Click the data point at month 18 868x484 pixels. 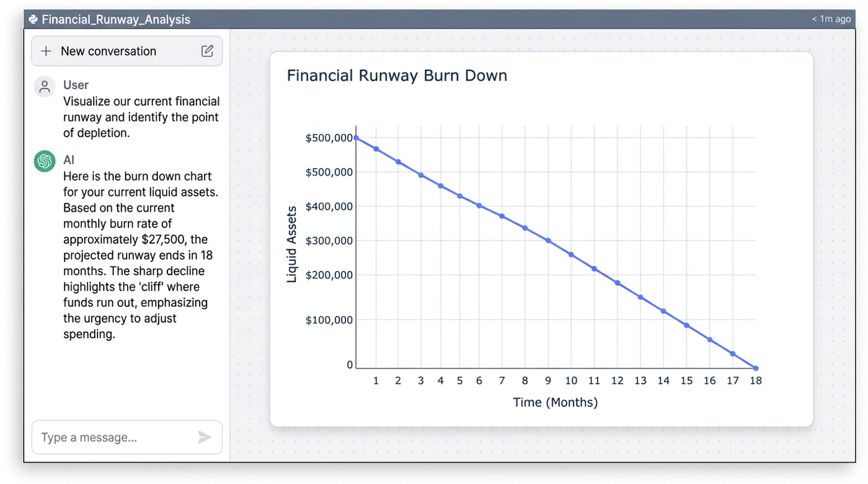click(x=755, y=368)
